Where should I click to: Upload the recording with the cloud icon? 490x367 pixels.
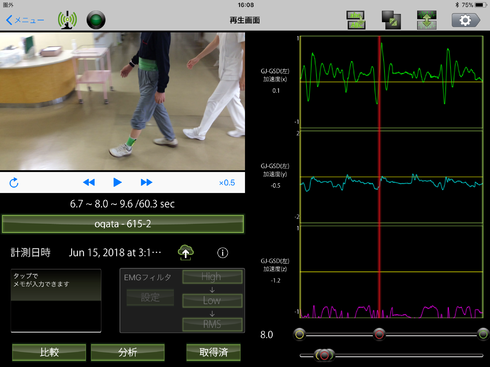tap(186, 253)
